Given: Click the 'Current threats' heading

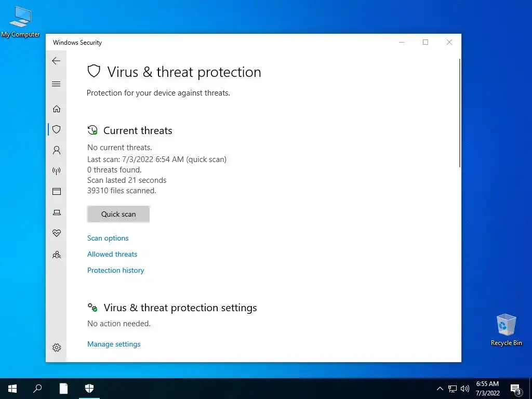Looking at the screenshot, I should [138, 130].
